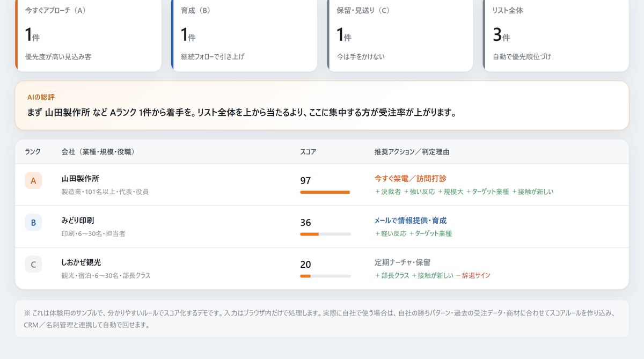Click the AIの総評 heading
The width and height of the screenshot is (644, 359).
click(41, 97)
